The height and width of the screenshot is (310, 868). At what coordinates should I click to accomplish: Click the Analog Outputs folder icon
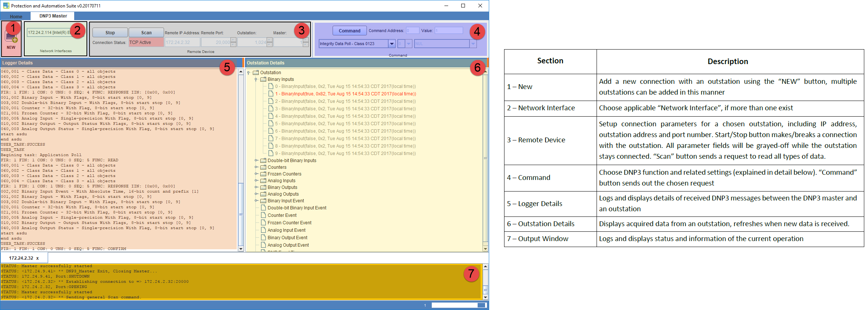click(x=263, y=194)
